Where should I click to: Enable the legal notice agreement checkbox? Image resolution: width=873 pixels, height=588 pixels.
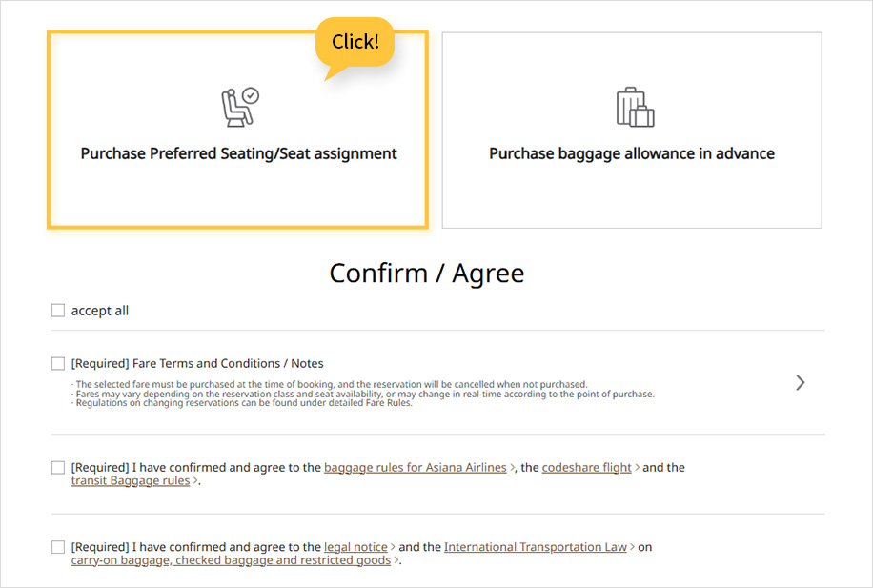[x=58, y=547]
